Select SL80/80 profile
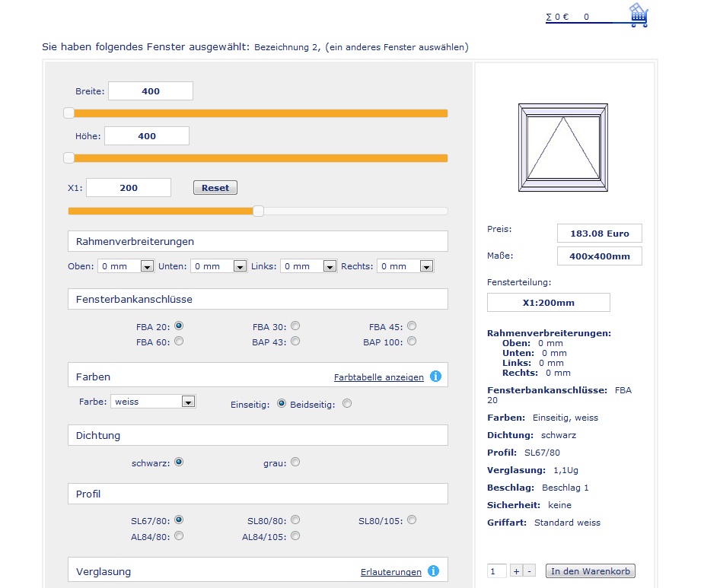704x588 pixels. click(x=295, y=520)
